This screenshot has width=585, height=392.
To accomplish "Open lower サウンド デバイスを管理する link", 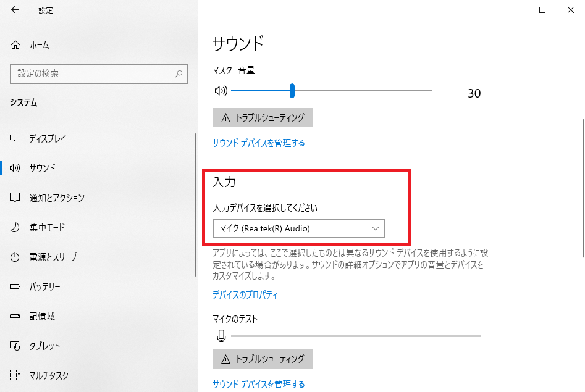I will tap(259, 384).
